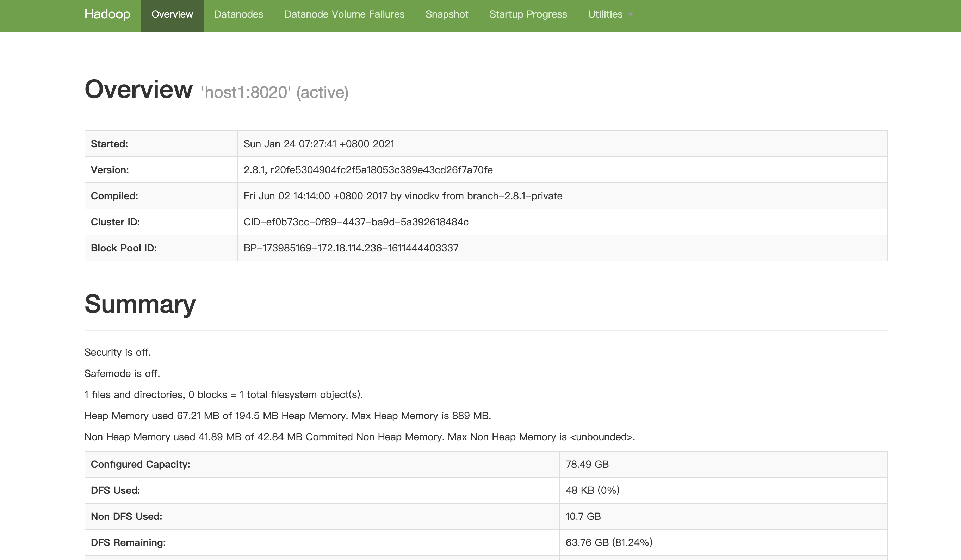Click the '48 KB (0%)' value
Viewport: 961px width, 560px height.
tap(593, 490)
